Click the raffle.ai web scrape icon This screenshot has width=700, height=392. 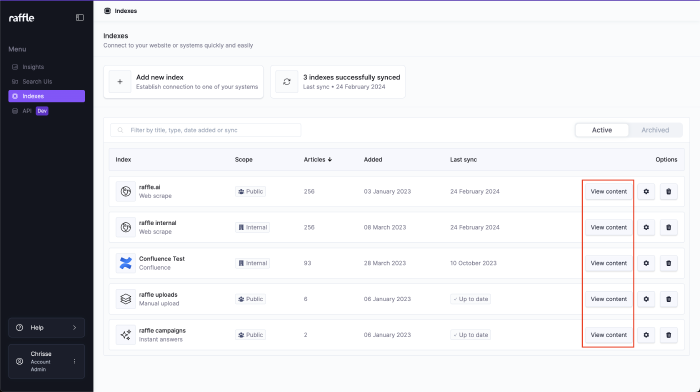(126, 192)
